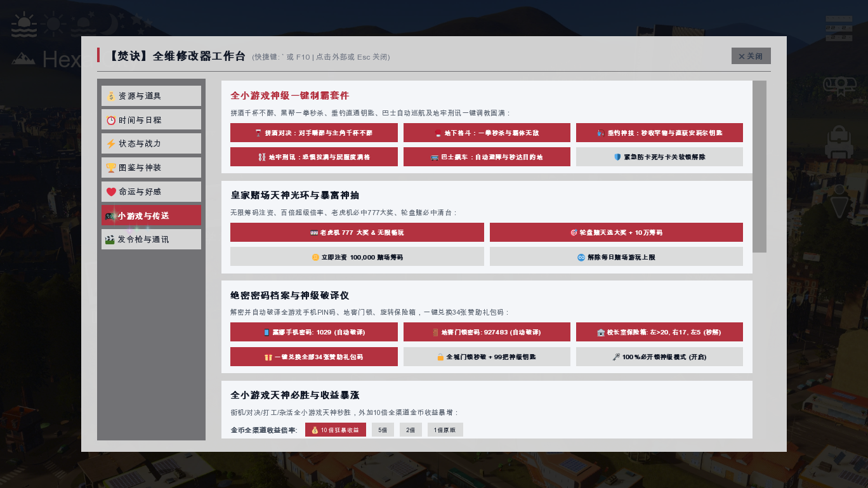Select the 小游戏与传送 tab

(151, 215)
